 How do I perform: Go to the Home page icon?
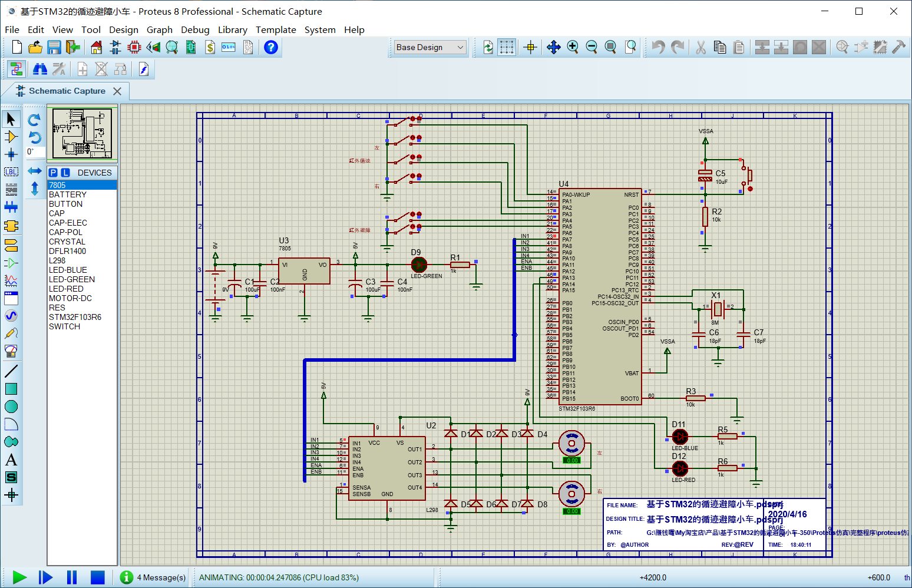(97, 47)
